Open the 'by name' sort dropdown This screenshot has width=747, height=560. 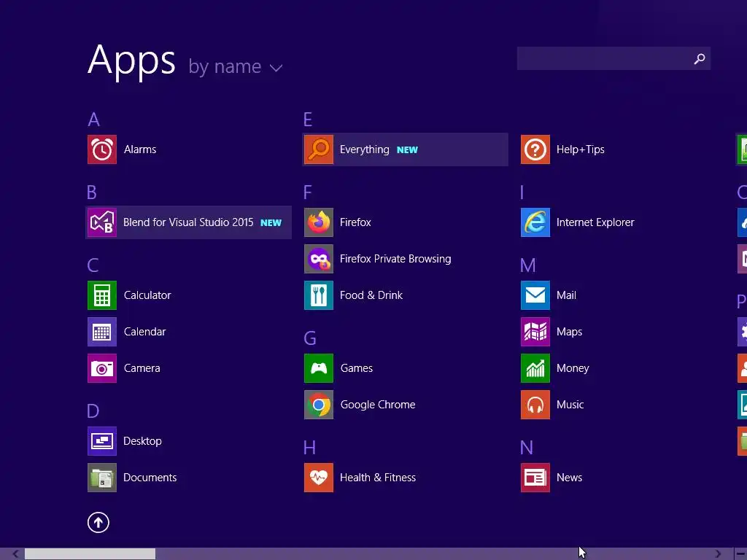click(x=236, y=66)
